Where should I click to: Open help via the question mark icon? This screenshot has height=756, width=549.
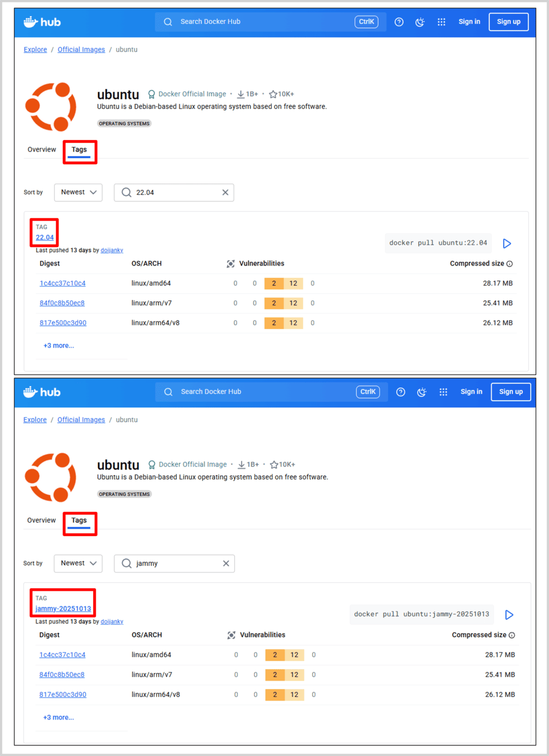399,21
